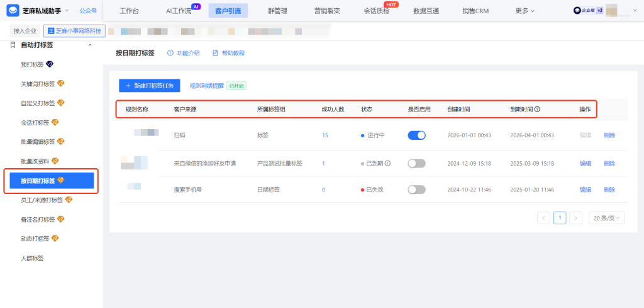The height and width of the screenshot is (308, 644).
Task: Open the 会话质检 tab
Action: coord(377,11)
